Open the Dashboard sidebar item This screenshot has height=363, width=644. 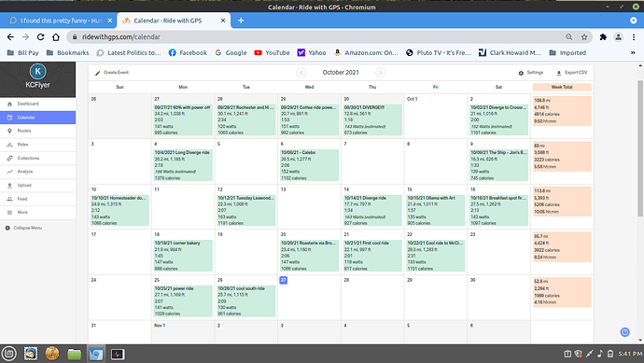point(37,104)
